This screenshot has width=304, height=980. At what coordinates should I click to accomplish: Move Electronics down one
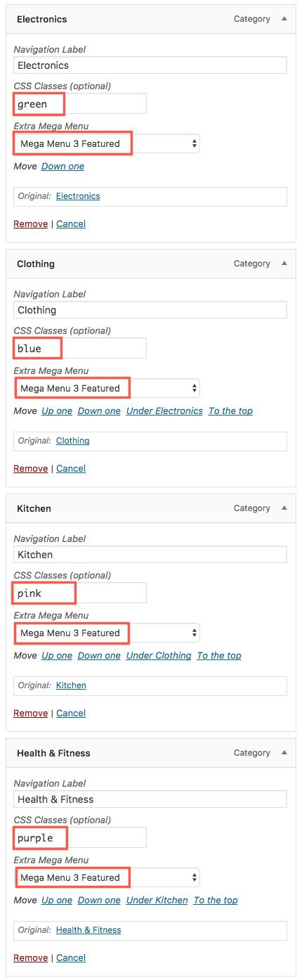click(62, 167)
